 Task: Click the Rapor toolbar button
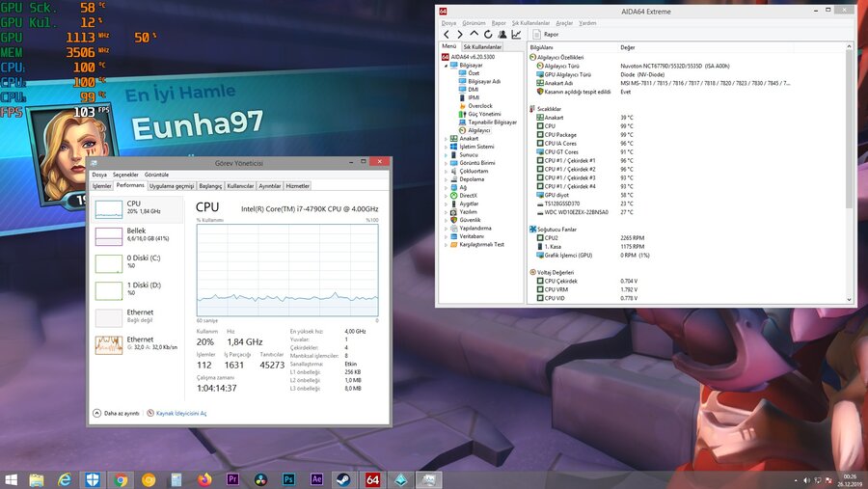[x=546, y=35]
